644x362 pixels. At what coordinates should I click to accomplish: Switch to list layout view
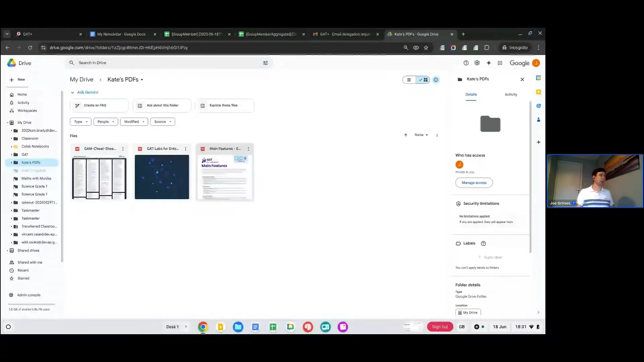click(x=409, y=80)
